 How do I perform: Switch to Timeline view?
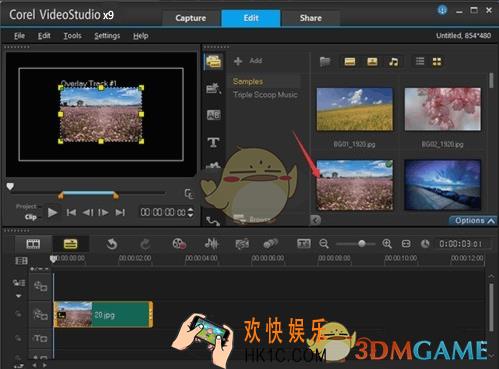pos(70,244)
